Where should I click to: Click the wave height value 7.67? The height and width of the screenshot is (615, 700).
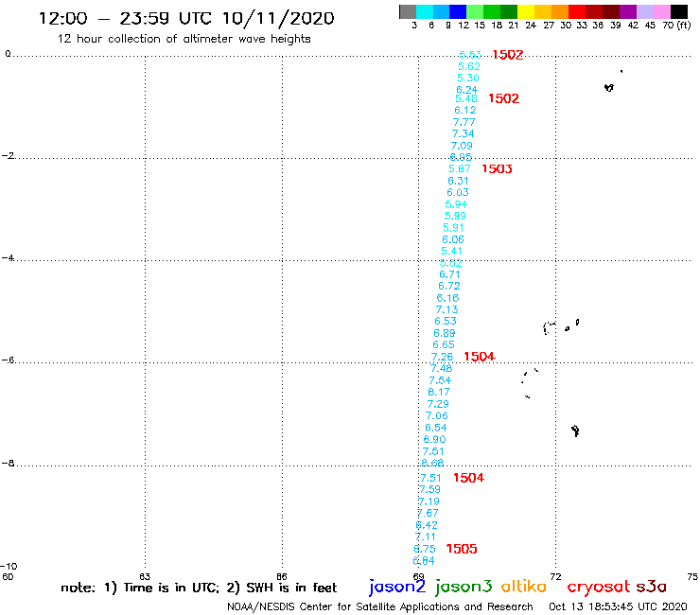pyautogui.click(x=428, y=513)
